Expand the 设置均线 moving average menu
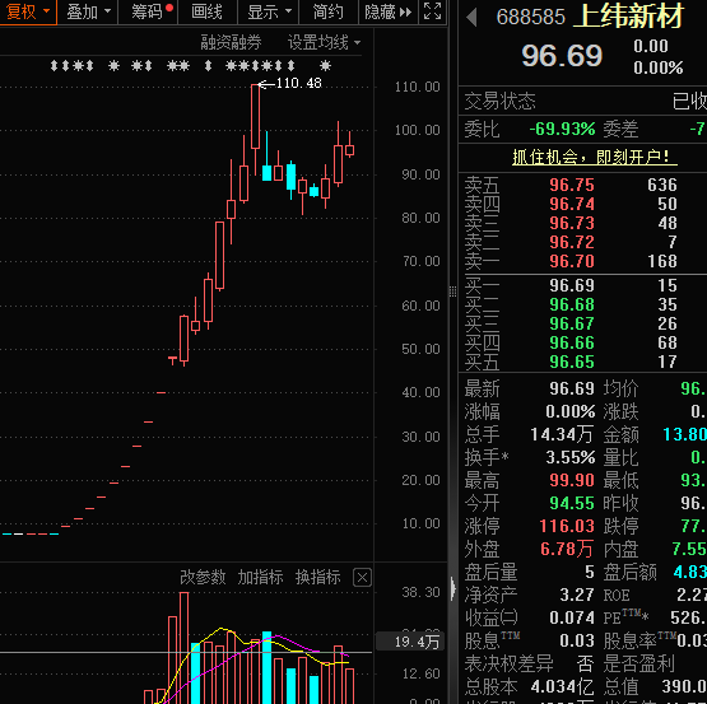 click(324, 42)
